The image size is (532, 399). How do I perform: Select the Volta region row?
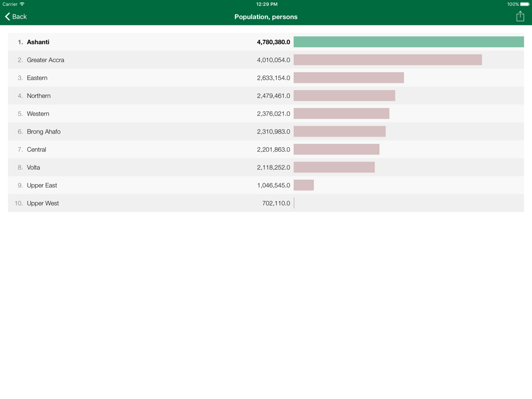pyautogui.click(x=34, y=168)
